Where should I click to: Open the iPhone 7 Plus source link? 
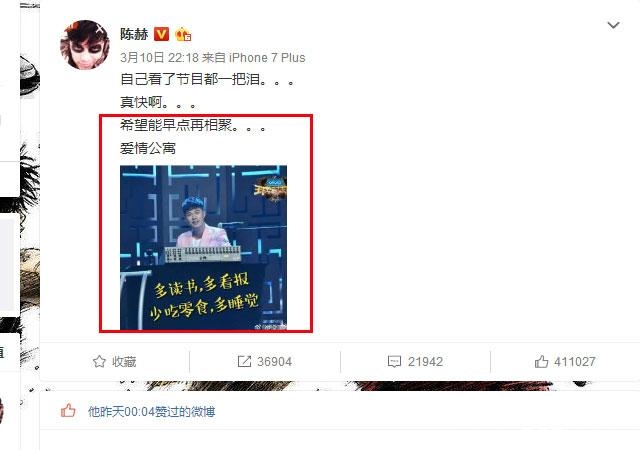pos(267,58)
